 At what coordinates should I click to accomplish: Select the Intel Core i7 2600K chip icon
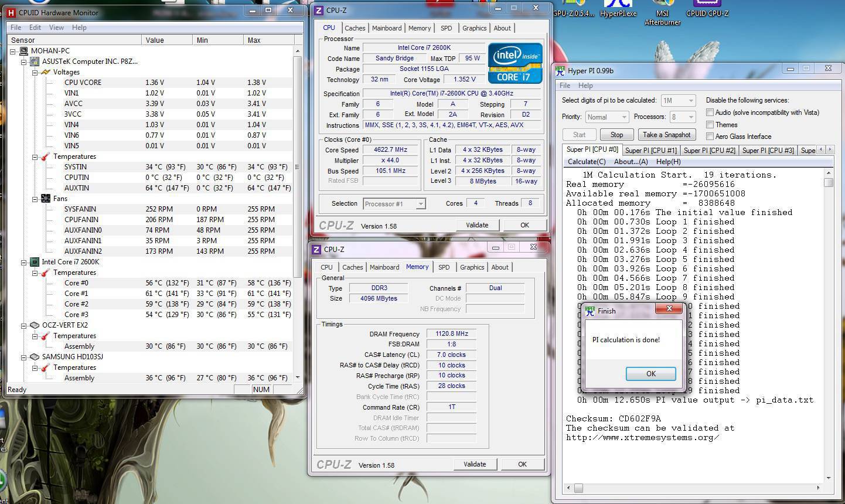pos(34,262)
